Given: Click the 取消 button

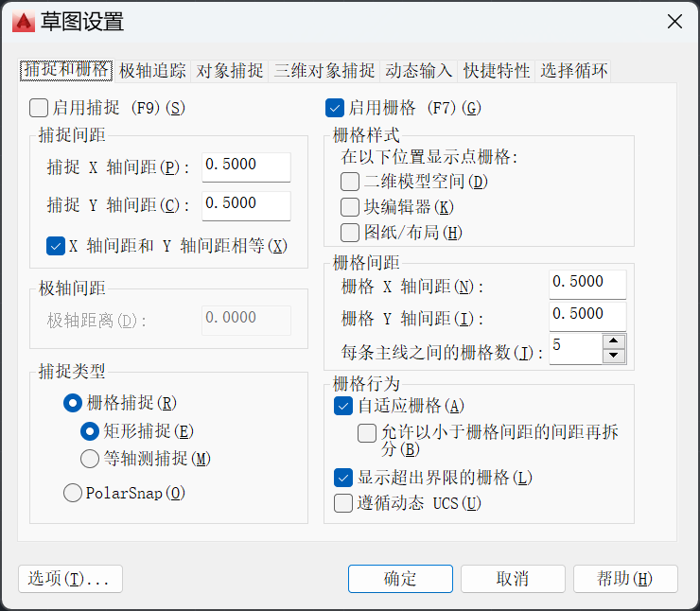Looking at the screenshot, I should click(513, 579).
